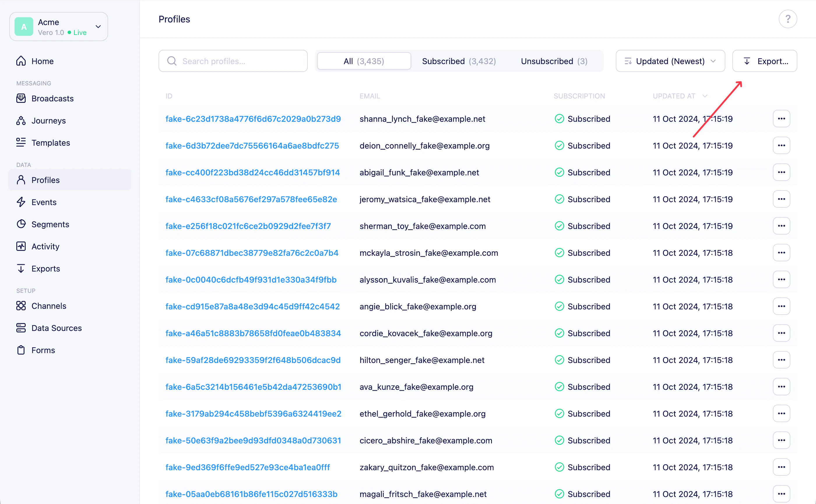
Task: Click the Forms clipboard icon
Action: (21, 350)
